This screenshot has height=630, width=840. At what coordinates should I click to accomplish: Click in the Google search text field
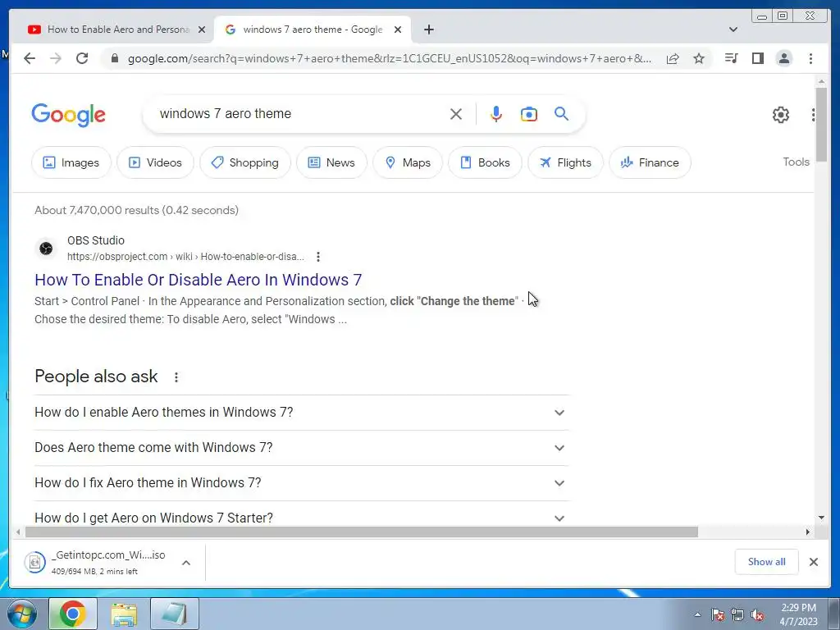pos(300,113)
